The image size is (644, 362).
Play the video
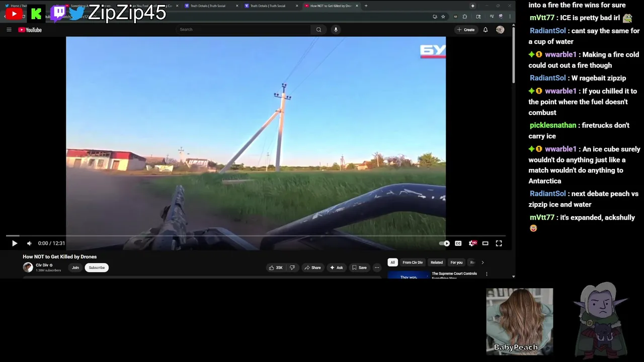point(14,243)
